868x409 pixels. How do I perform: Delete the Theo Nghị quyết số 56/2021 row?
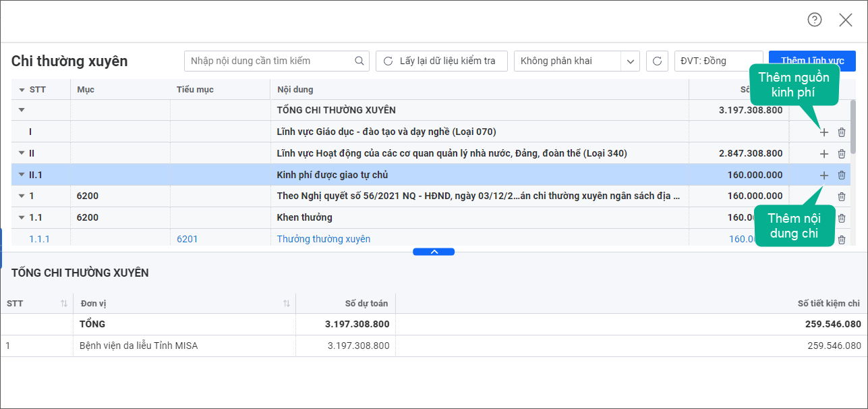coord(842,196)
